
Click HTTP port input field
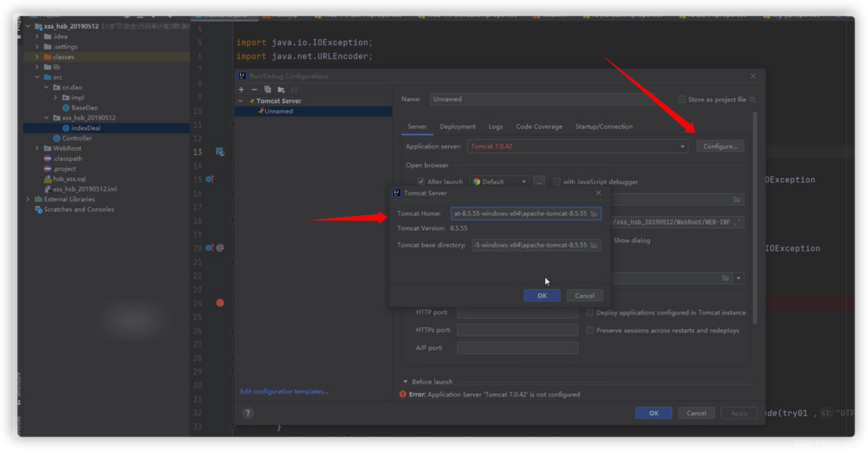(517, 312)
